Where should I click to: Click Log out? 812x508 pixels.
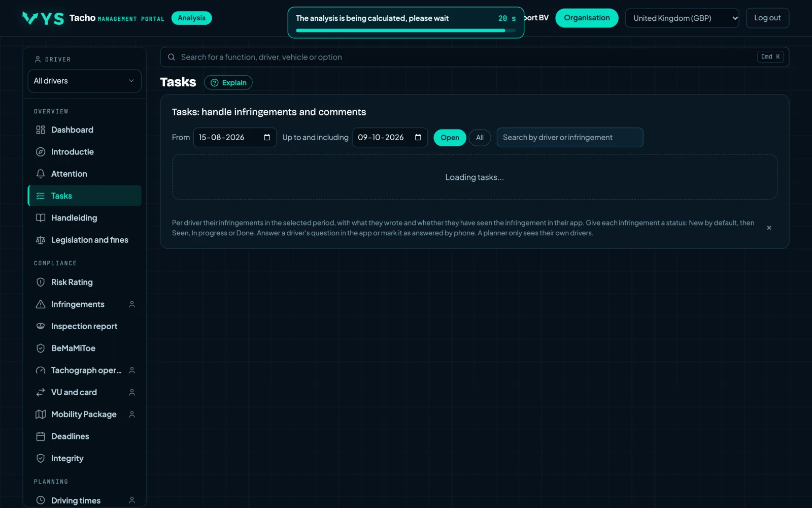point(767,18)
